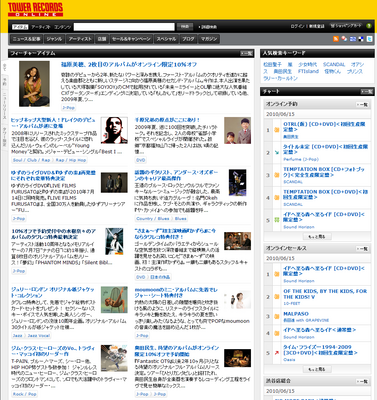Click the Twitter icon in navigation bar
Image resolution: width=377 pixels, height=400 pixels.
pos(369,39)
